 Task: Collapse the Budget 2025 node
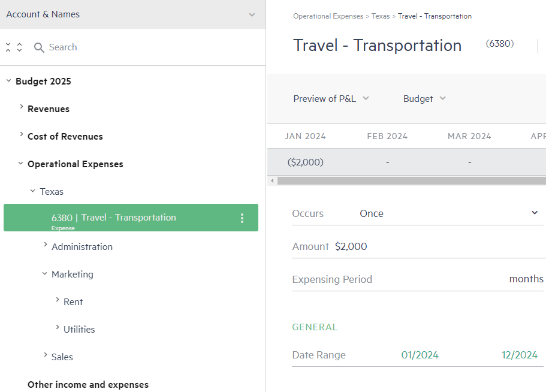(x=9, y=80)
